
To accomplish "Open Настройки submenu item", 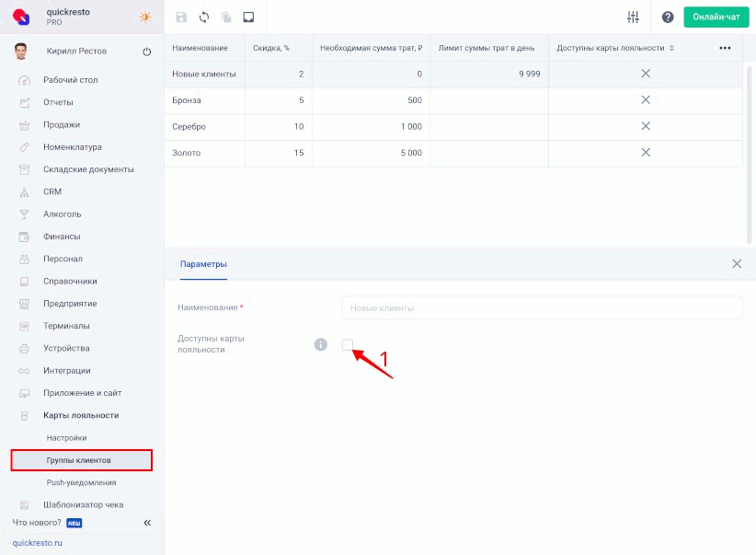I will [x=66, y=438].
